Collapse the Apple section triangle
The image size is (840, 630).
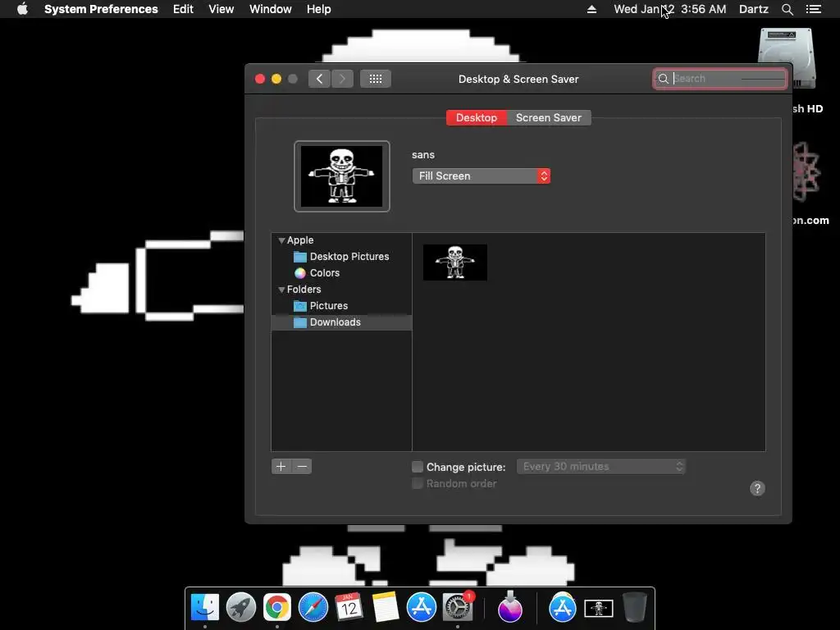281,240
